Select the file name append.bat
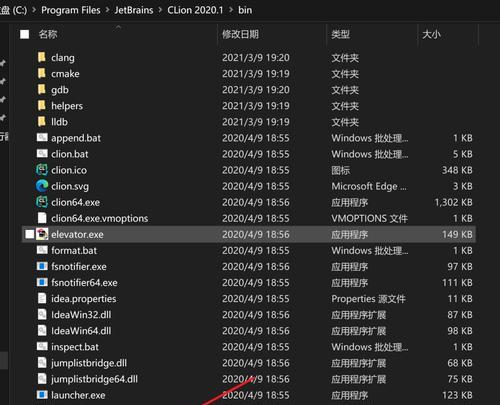 [x=76, y=138]
